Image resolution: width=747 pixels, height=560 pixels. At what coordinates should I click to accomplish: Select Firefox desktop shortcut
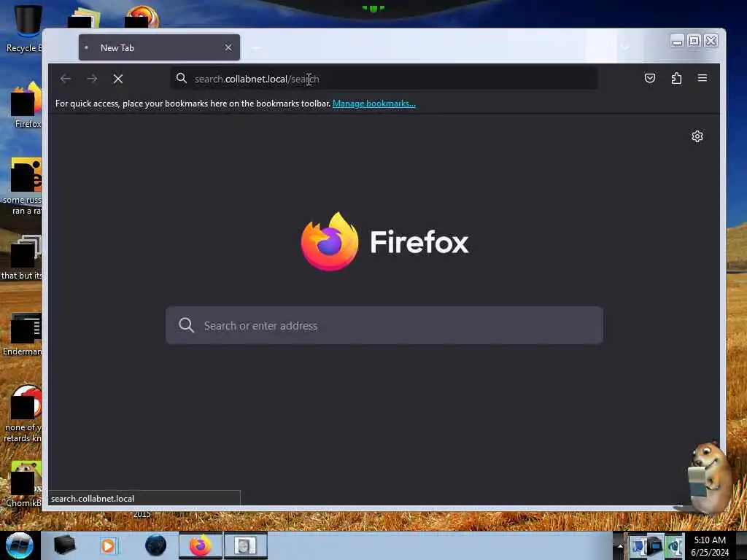(26, 105)
